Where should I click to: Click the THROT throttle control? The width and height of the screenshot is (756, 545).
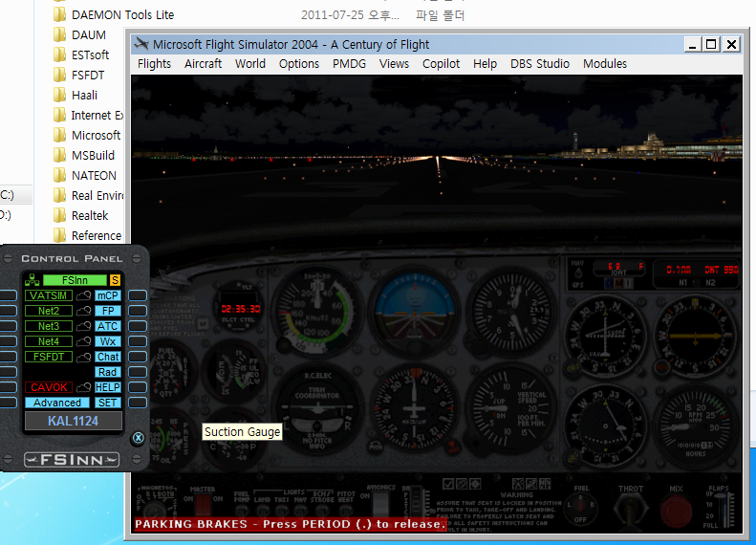[630, 510]
